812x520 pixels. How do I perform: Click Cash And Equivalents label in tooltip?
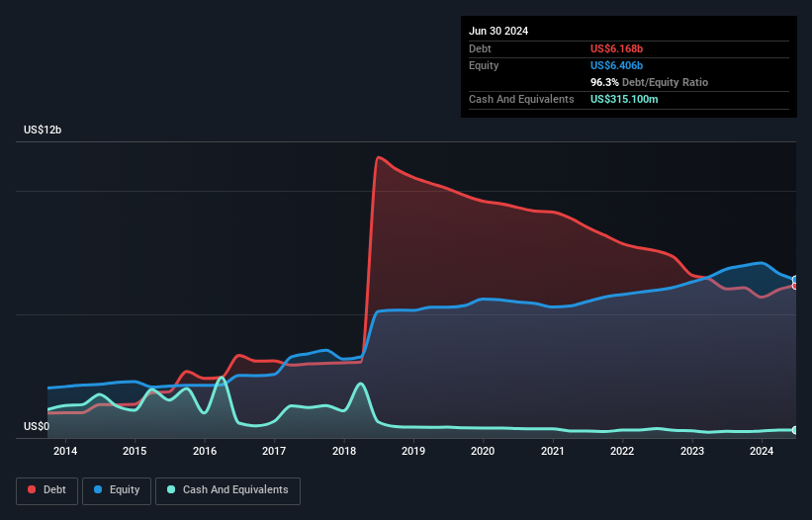pos(521,99)
